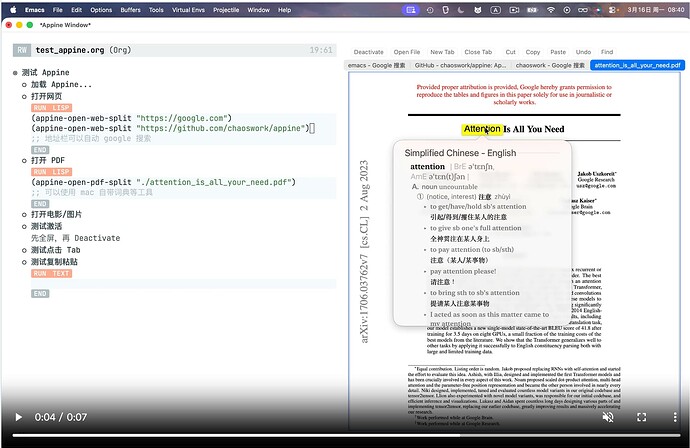This screenshot has height=448, width=690.
Task: Open the Options menu
Action: [101, 10]
